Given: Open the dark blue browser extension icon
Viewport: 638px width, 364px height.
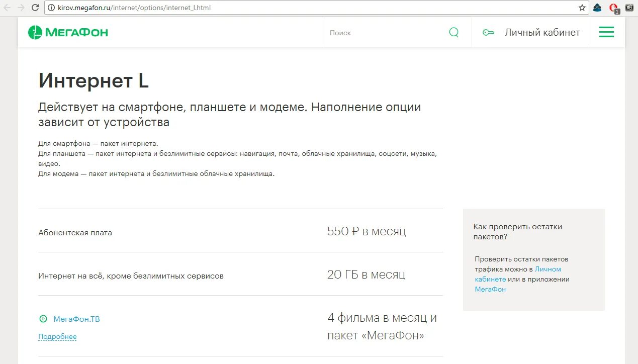Looking at the screenshot, I should coord(597,8).
